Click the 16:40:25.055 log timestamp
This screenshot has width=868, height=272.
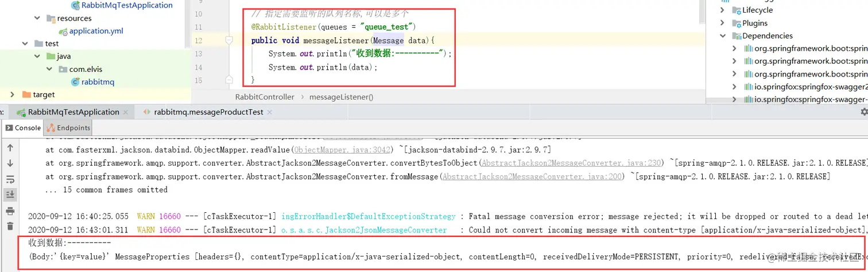[79, 217]
